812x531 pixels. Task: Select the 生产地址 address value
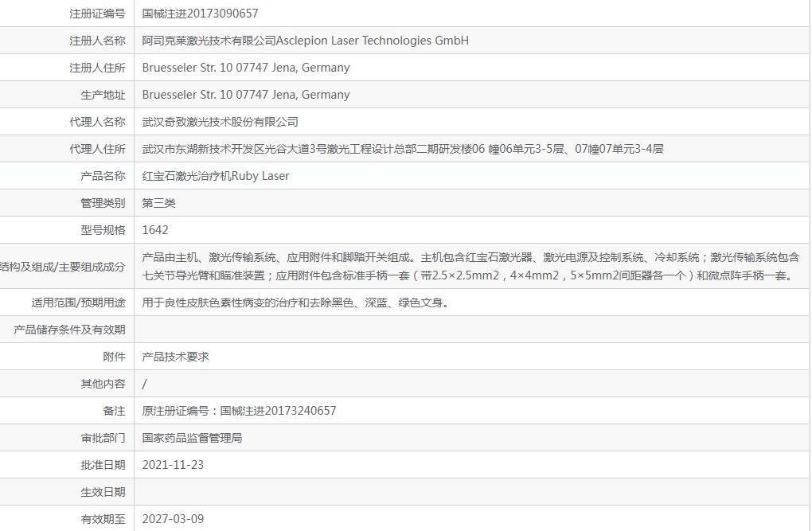246,95
